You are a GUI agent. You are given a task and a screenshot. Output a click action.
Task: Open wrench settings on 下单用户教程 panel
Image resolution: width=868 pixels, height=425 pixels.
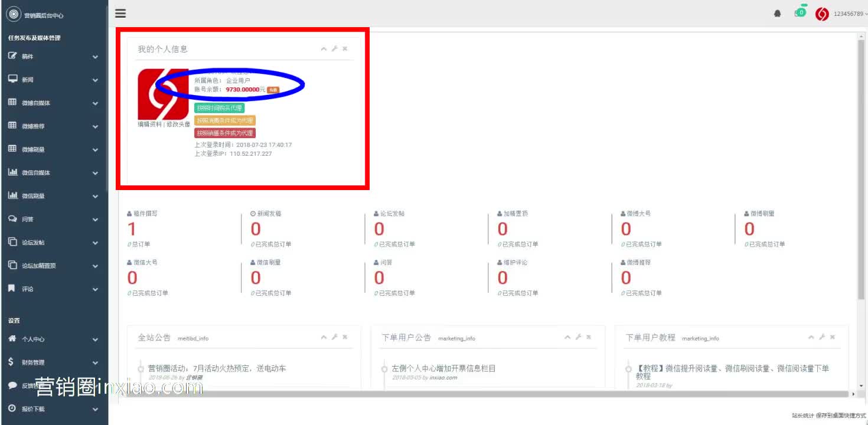822,337
